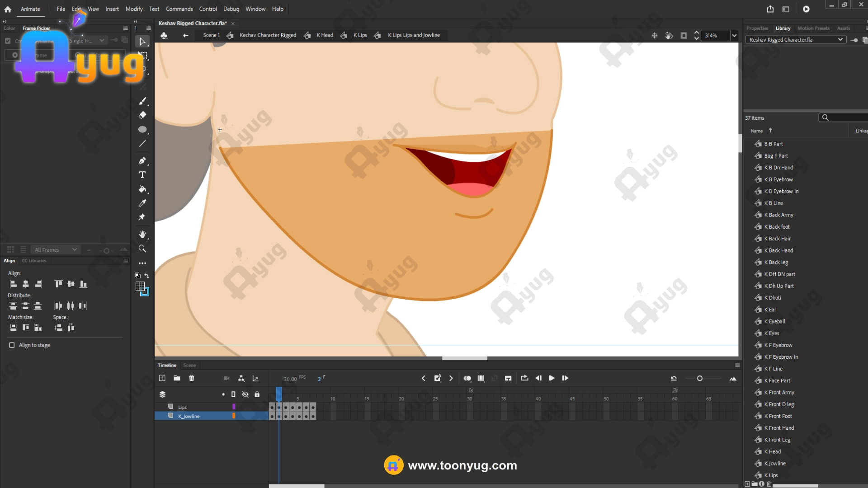The image size is (868, 488).
Task: Enable Align to stage checkbox
Action: (12, 345)
